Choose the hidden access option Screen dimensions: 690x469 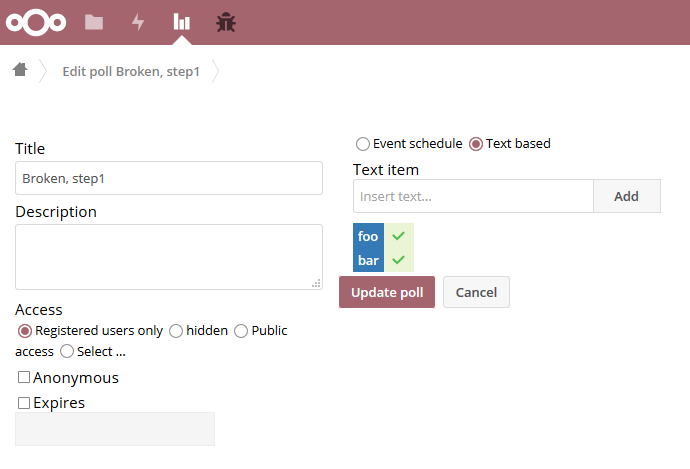[x=176, y=331]
